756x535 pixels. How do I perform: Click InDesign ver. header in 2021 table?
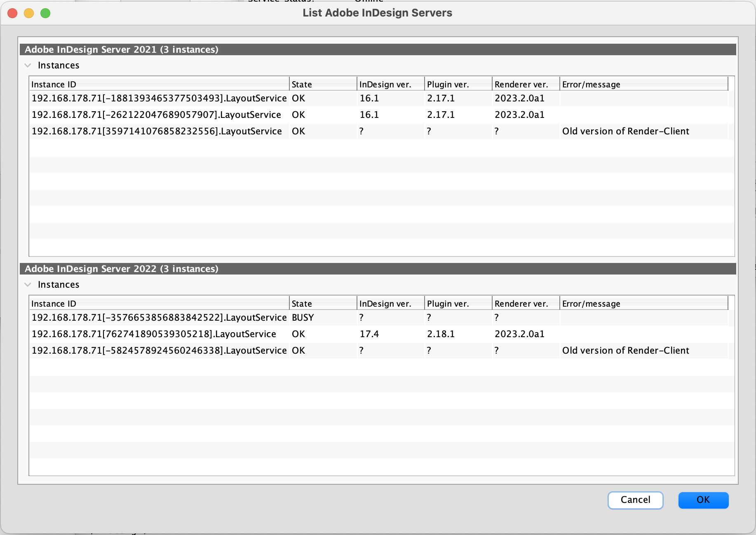390,84
